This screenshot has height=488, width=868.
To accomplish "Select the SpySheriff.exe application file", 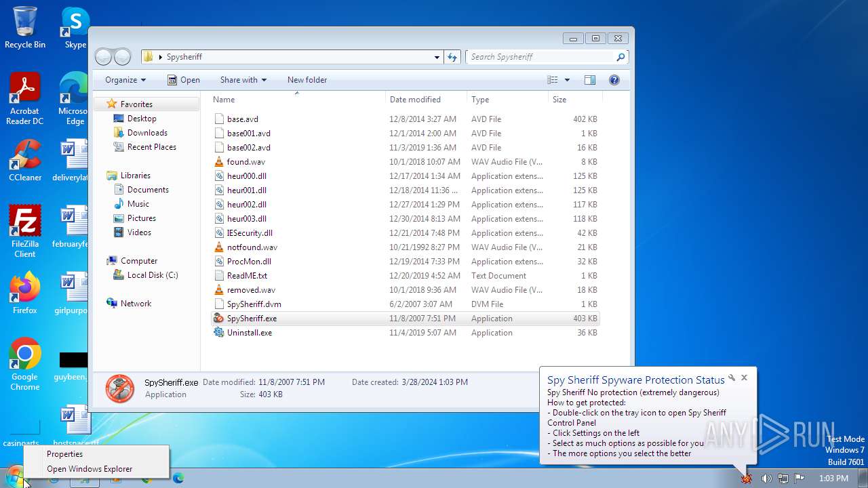I will tap(405, 319).
